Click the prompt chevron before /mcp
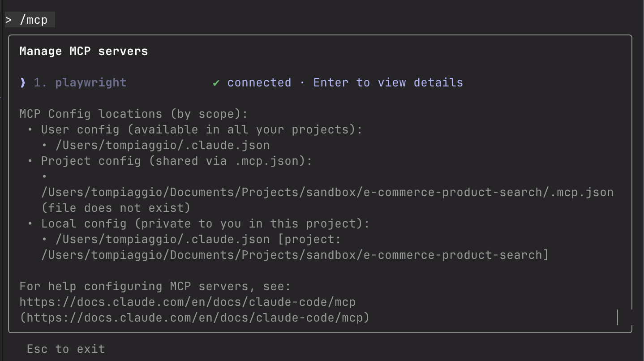Screen dimensions: 644x361 click(9, 20)
